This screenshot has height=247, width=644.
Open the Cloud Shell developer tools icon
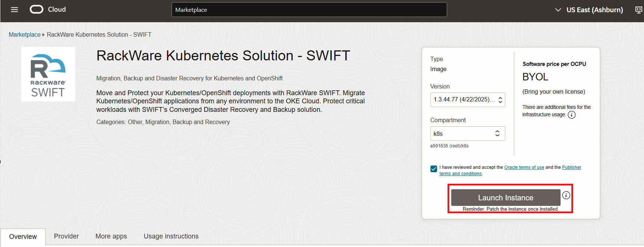click(638, 10)
